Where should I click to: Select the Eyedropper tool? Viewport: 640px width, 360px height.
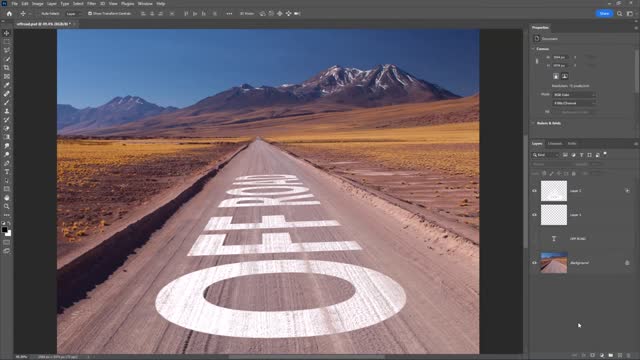click(x=7, y=85)
